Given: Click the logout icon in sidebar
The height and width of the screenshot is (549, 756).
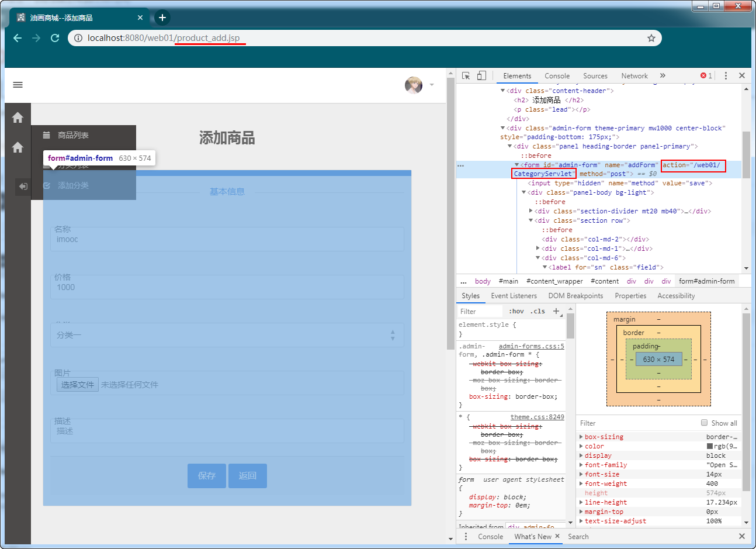Looking at the screenshot, I should pos(23,187).
